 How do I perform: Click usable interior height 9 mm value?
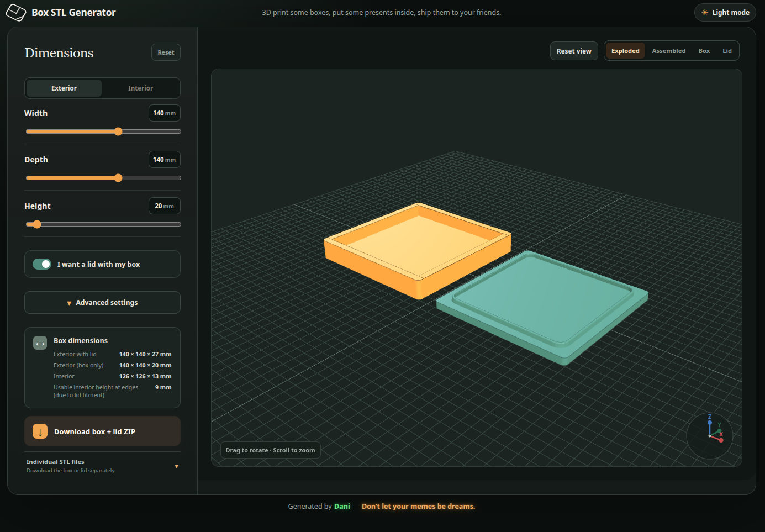click(x=163, y=388)
